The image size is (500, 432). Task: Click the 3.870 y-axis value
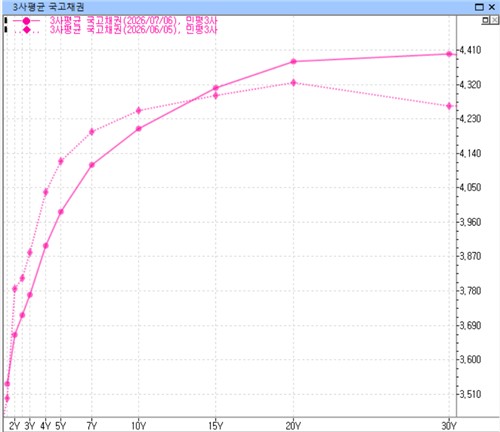click(x=470, y=256)
